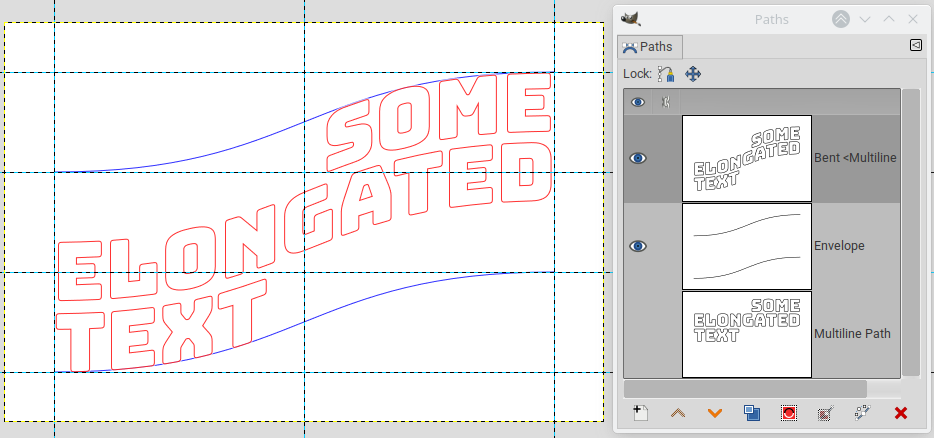Toggle lock path strokes
The height and width of the screenshot is (438, 934).
coord(666,74)
